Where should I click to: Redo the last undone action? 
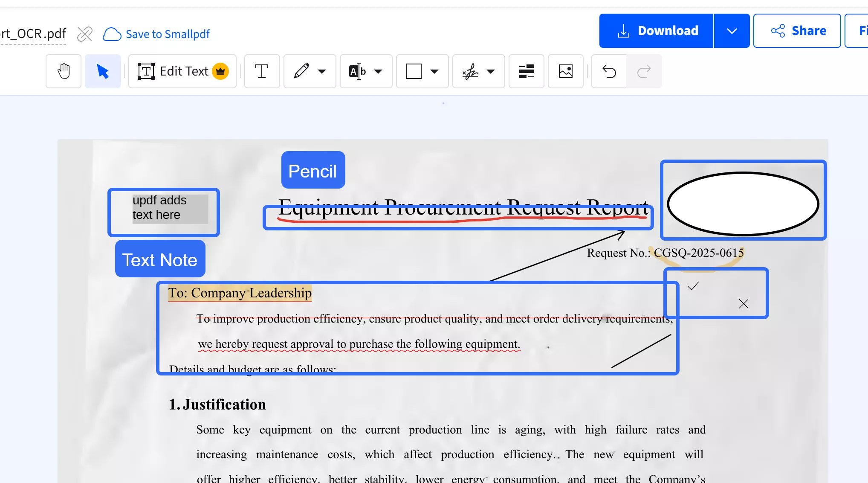point(644,71)
